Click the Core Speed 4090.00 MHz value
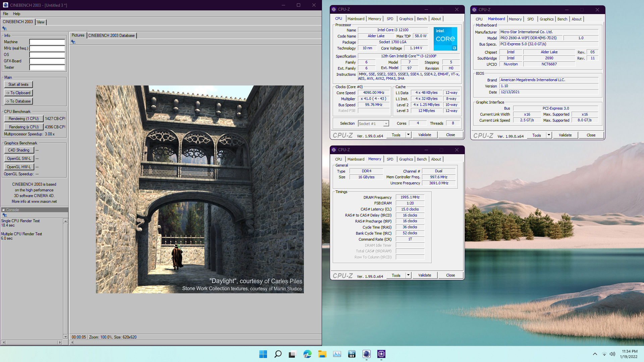This screenshot has height=362, width=644. pos(374,93)
